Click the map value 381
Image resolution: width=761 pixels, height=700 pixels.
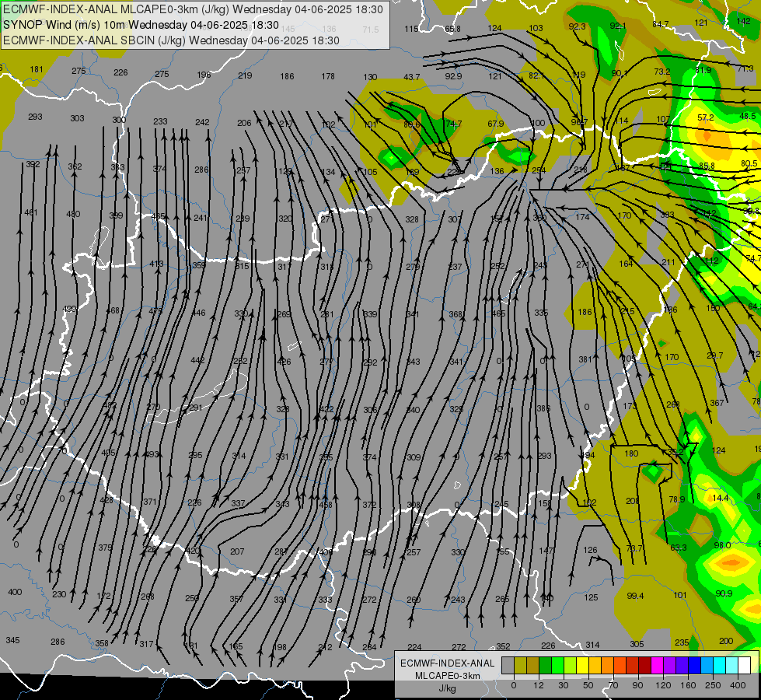click(x=585, y=359)
